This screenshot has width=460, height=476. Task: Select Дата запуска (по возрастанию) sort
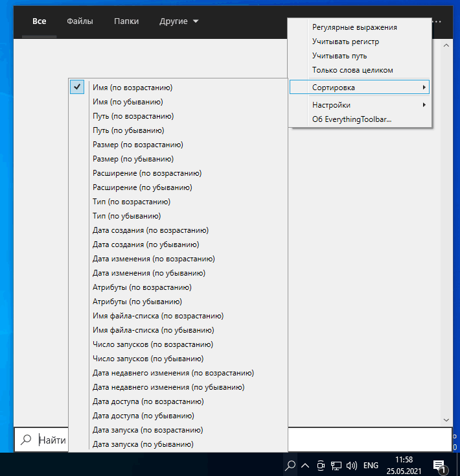(x=178, y=430)
